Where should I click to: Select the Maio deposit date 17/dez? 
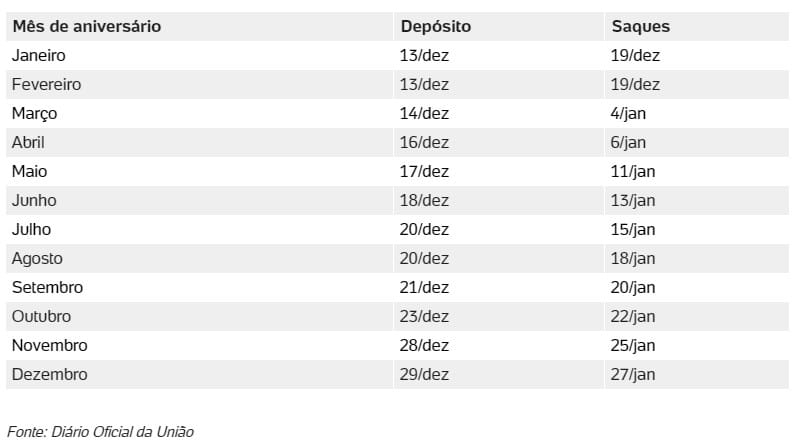(x=424, y=172)
